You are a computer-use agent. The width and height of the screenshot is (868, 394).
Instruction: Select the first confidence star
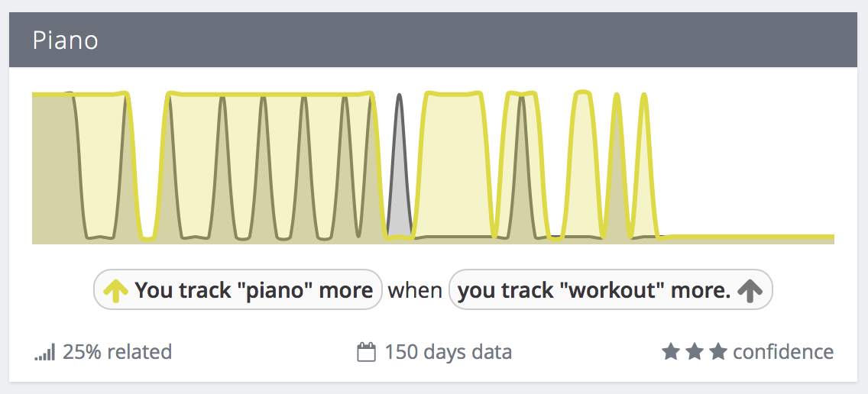[670, 351]
